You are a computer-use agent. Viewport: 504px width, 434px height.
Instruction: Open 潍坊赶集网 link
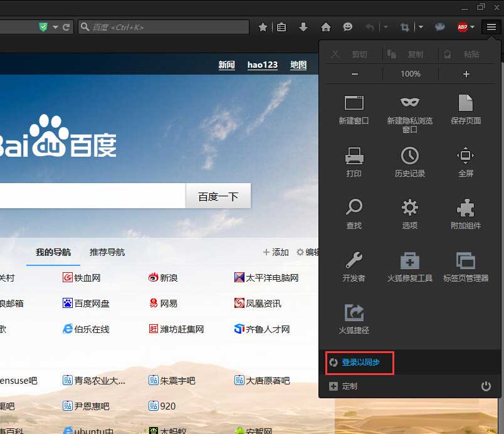[x=176, y=329]
